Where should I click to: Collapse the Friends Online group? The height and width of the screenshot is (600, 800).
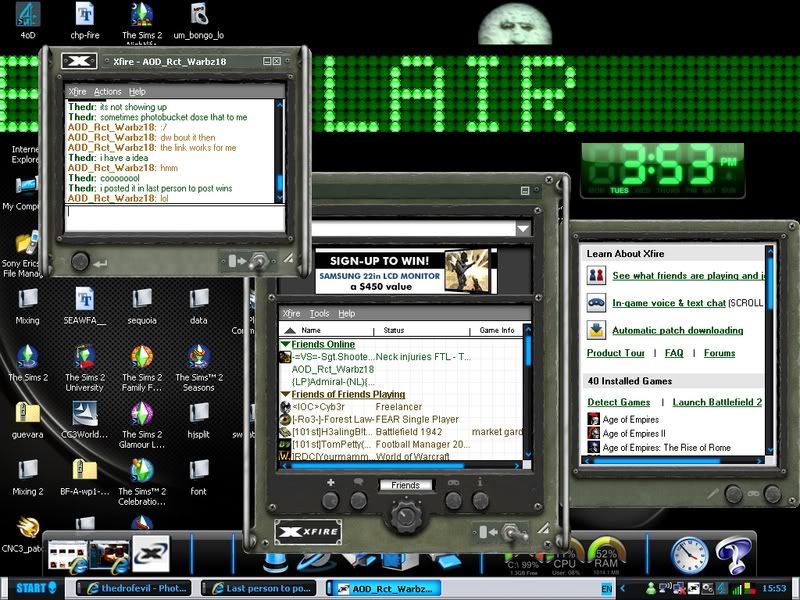(x=285, y=344)
